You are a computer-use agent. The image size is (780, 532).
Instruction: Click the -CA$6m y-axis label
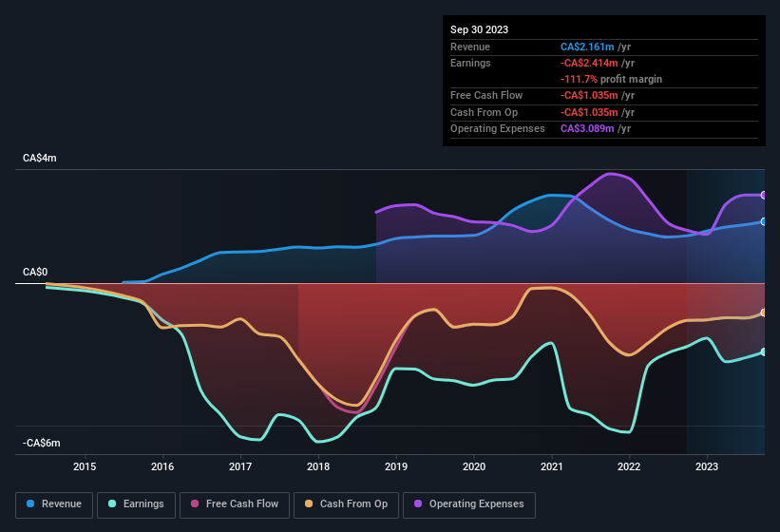click(x=42, y=443)
